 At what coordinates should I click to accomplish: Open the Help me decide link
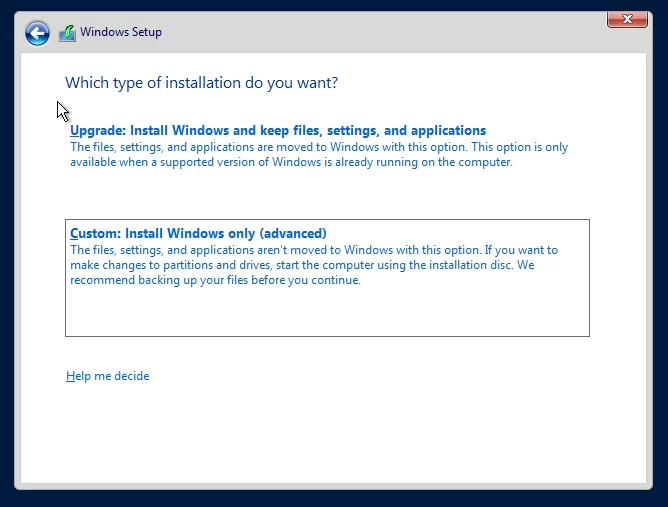[x=107, y=376]
